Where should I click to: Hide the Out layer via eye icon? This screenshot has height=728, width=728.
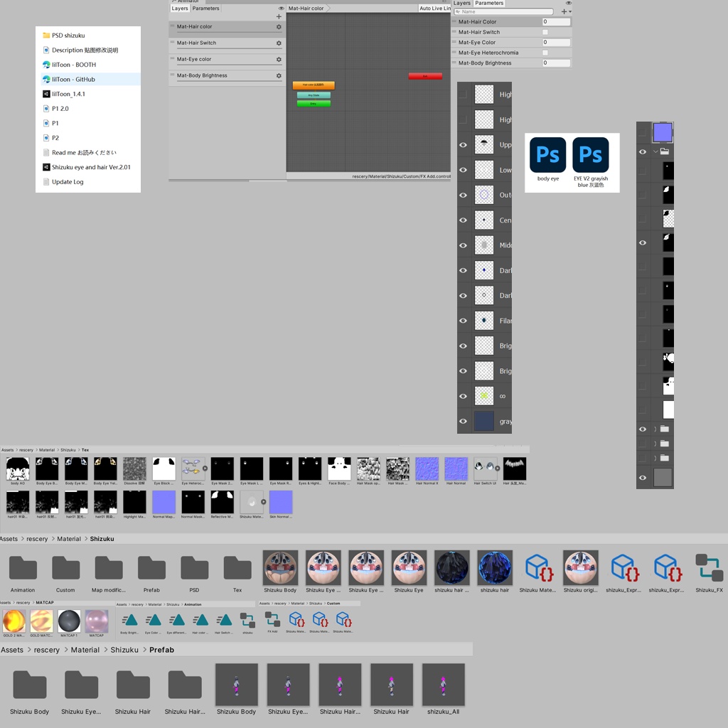pyautogui.click(x=463, y=195)
